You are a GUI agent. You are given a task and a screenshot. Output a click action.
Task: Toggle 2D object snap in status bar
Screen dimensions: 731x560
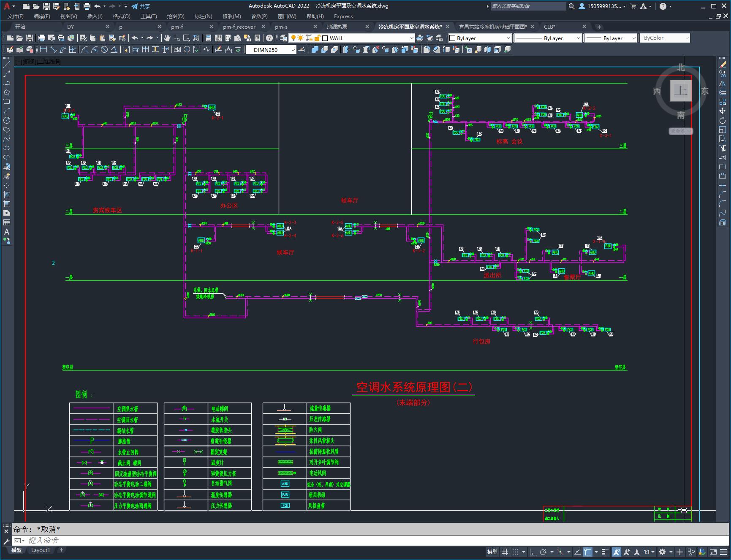coord(588,552)
